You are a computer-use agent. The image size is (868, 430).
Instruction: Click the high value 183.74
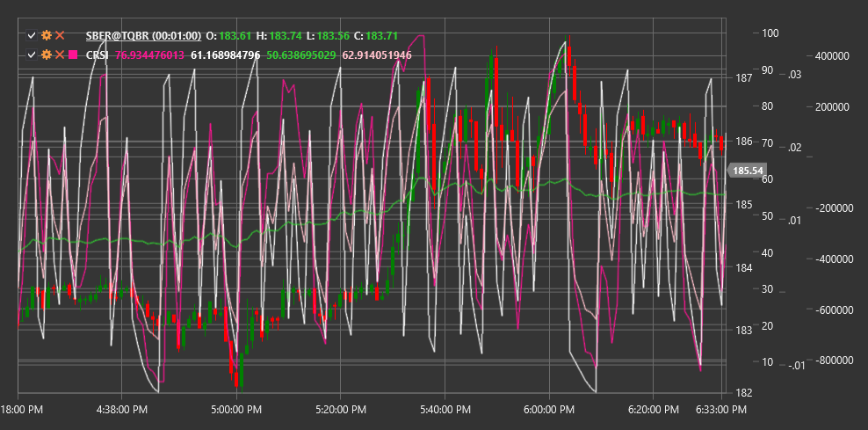pyautogui.click(x=286, y=36)
